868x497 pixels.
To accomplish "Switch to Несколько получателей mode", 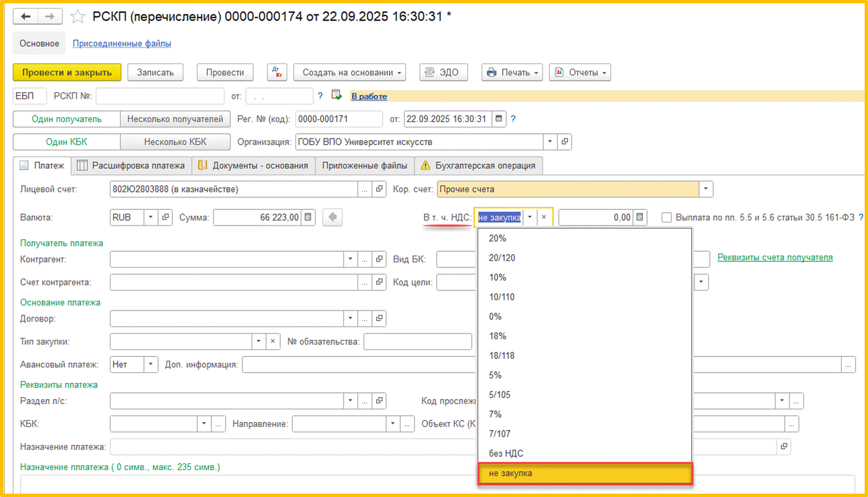I will click(175, 119).
